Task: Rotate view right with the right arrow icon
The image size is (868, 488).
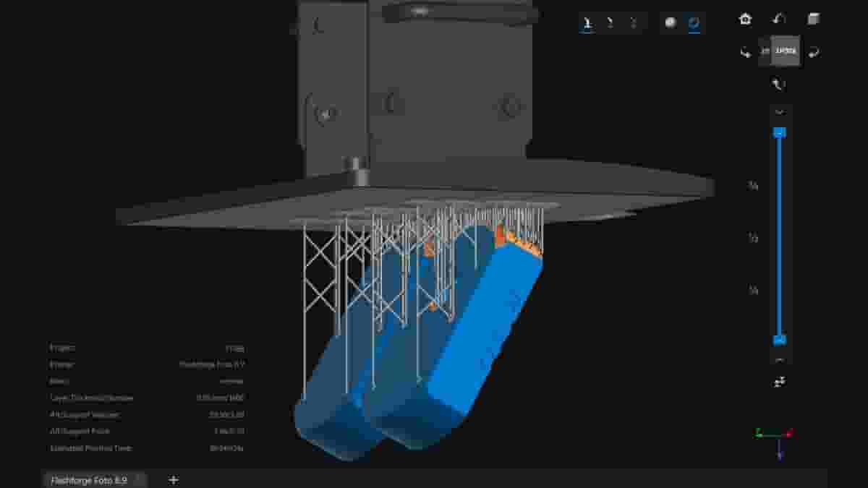Action: pos(814,52)
